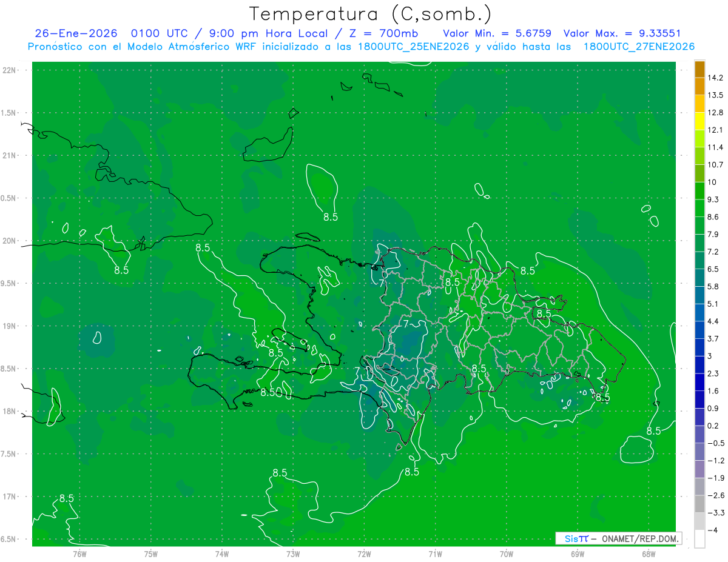This screenshot has height=562, width=728.
Task: Click the "14.2" colour bar label
Action: click(716, 78)
